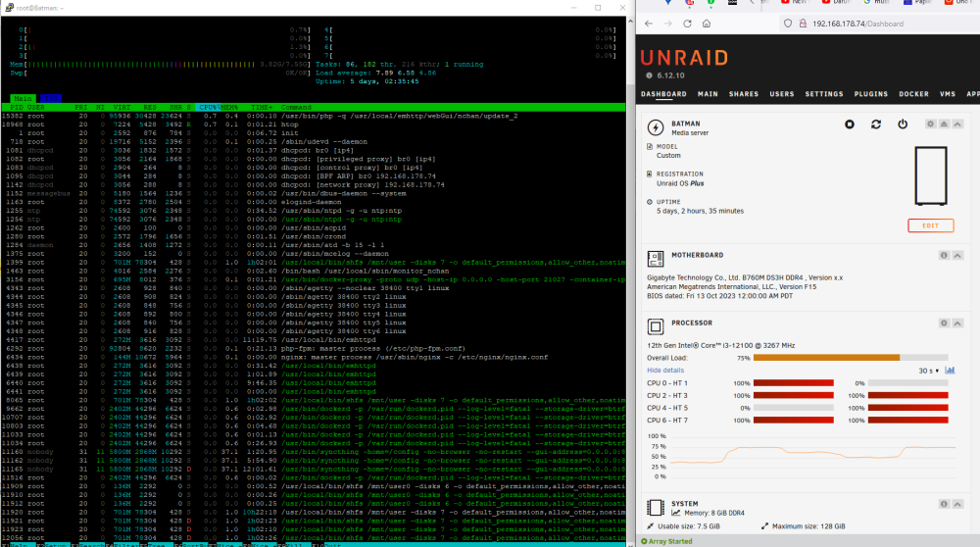Viewport: 980px width, 547px height.
Task: Select the Main tab in htop
Action: point(24,99)
